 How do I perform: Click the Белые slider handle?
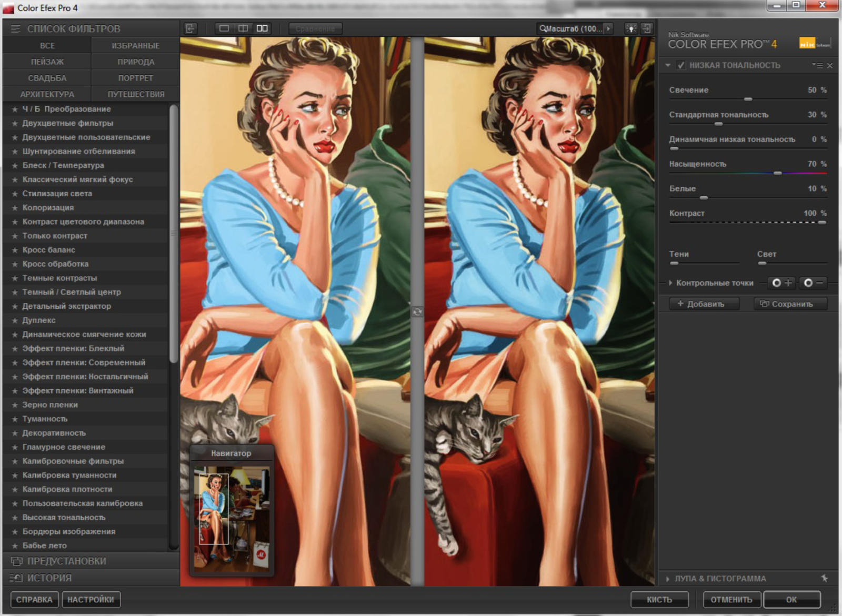point(704,198)
